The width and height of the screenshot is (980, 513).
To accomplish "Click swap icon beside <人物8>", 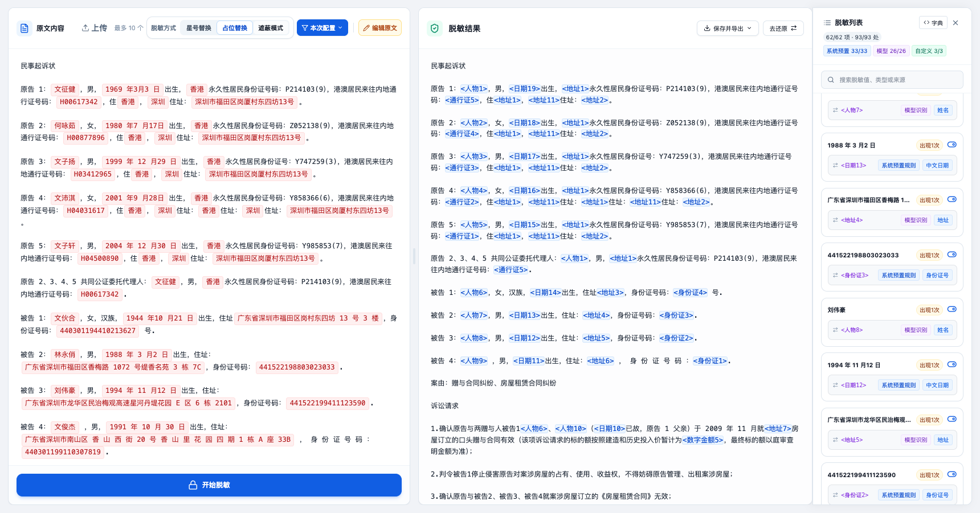I will click(835, 330).
